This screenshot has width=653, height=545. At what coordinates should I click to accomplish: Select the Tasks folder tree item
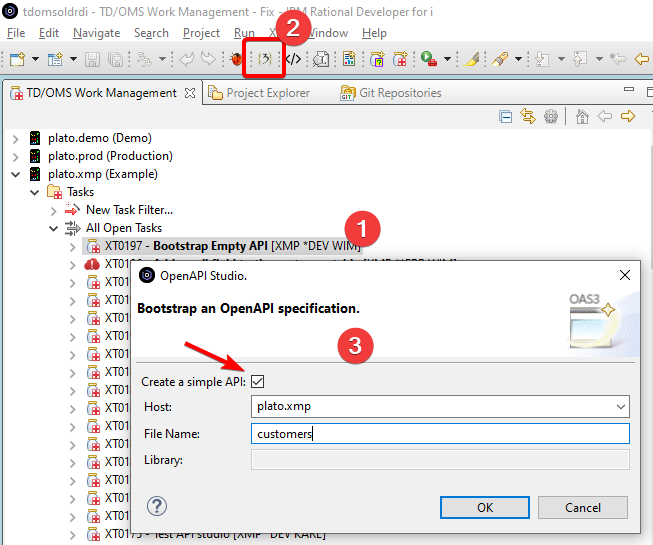80,192
